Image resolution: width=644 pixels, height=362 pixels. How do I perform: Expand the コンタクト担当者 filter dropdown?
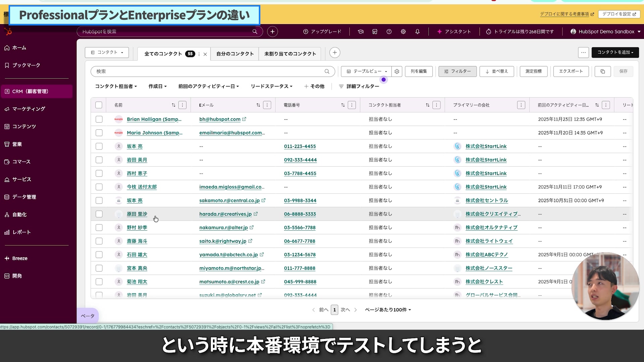(x=116, y=86)
